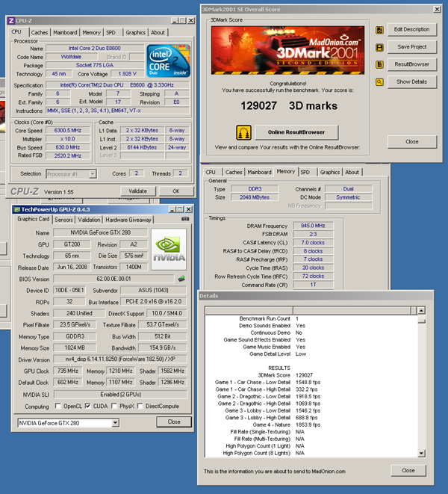
Task: Open the Mainboard tab in top CPU-Z window
Action: pyautogui.click(x=65, y=32)
